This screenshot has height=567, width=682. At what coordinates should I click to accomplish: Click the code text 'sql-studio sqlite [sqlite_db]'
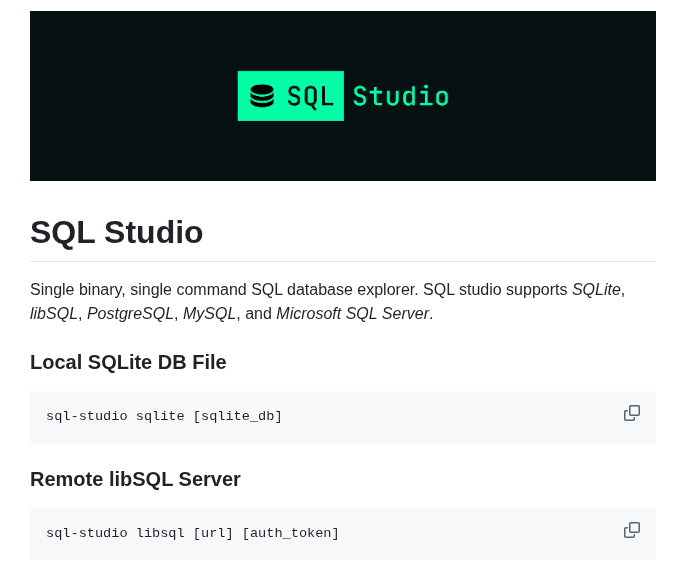coord(164,416)
